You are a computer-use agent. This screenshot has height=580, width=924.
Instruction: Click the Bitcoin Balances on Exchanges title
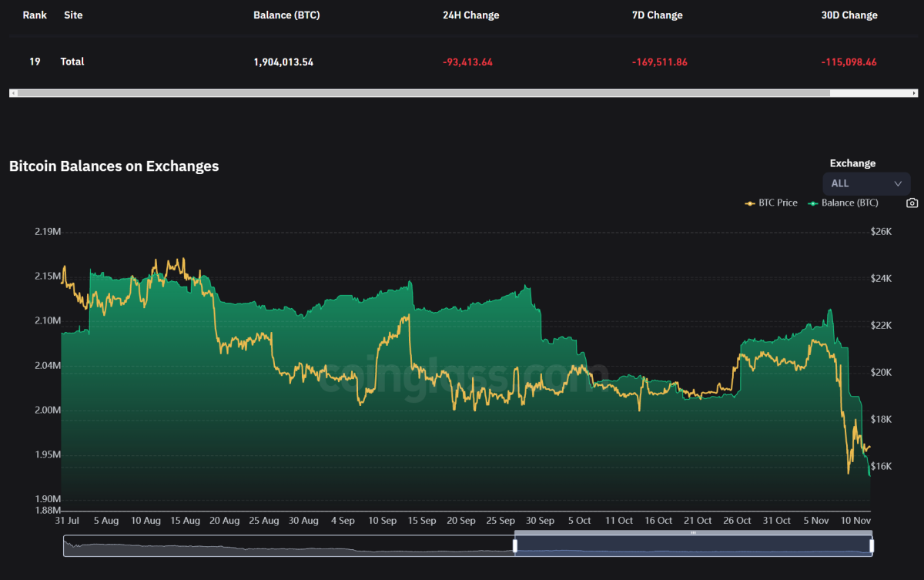pos(114,166)
